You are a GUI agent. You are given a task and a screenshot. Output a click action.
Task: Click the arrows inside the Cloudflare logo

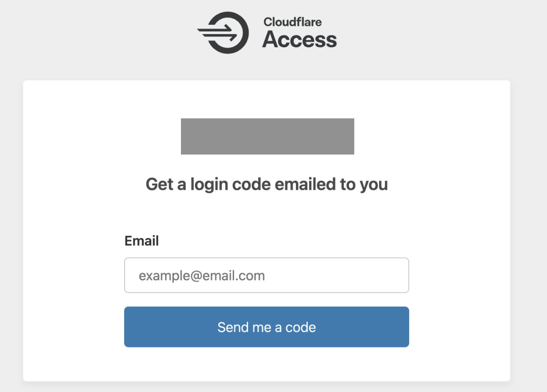(x=218, y=33)
